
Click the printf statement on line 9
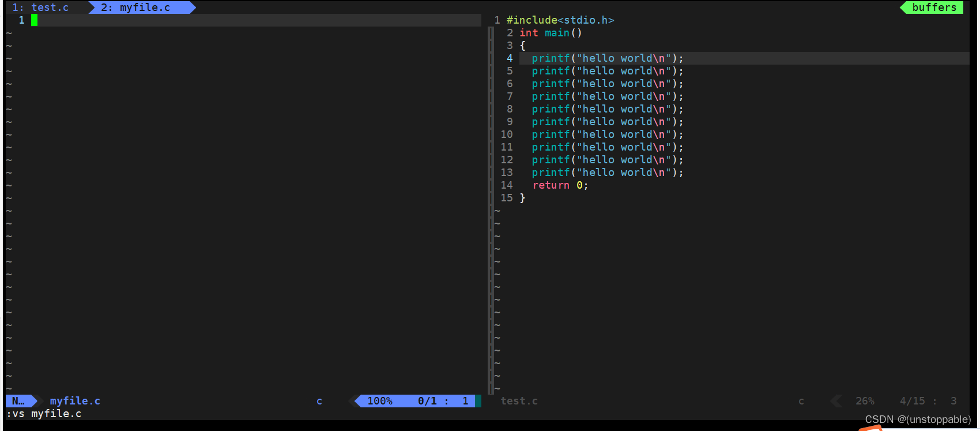click(608, 122)
